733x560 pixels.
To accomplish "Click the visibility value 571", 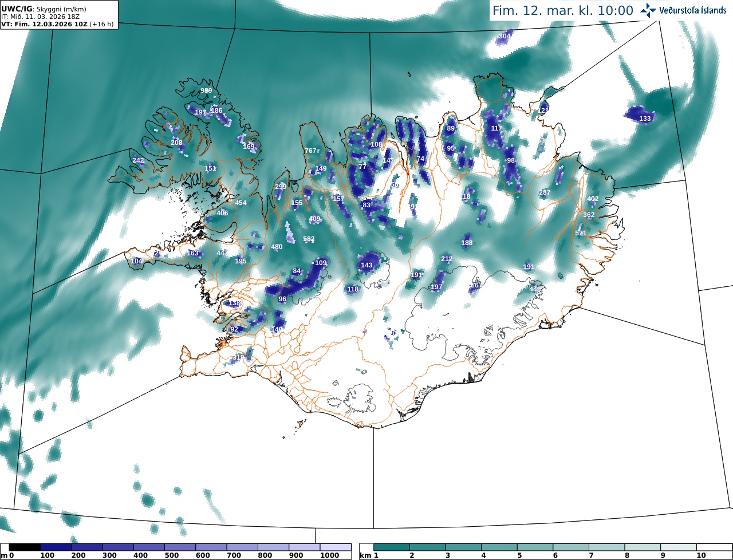I will 581,233.
